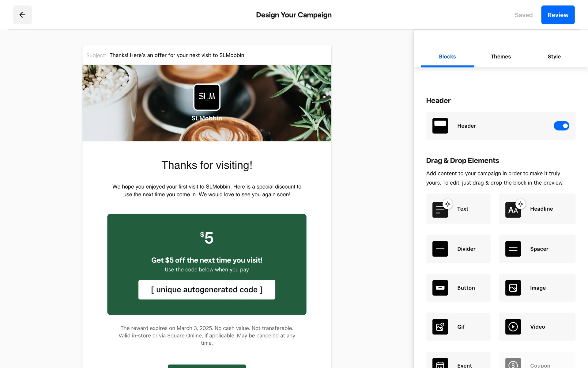This screenshot has width=588, height=368.
Task: Select the Text block icon
Action: 440,210
